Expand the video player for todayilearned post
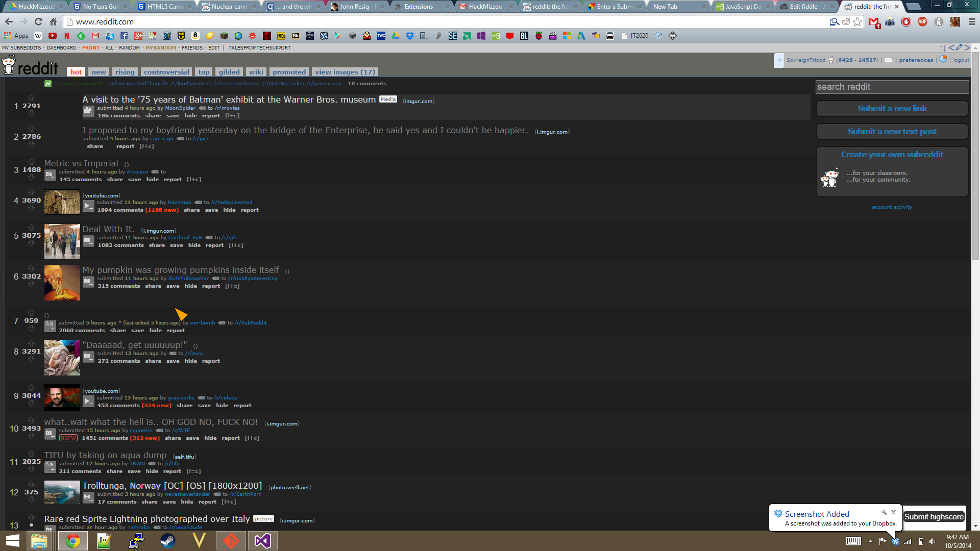 [88, 206]
